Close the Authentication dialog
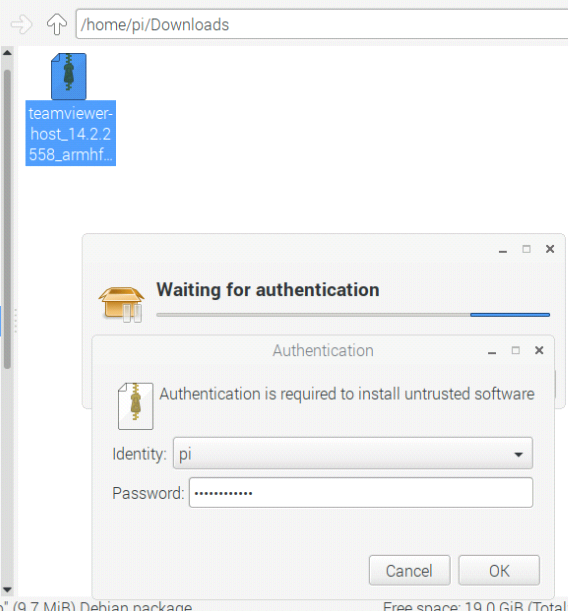The image size is (568, 611). [x=539, y=350]
